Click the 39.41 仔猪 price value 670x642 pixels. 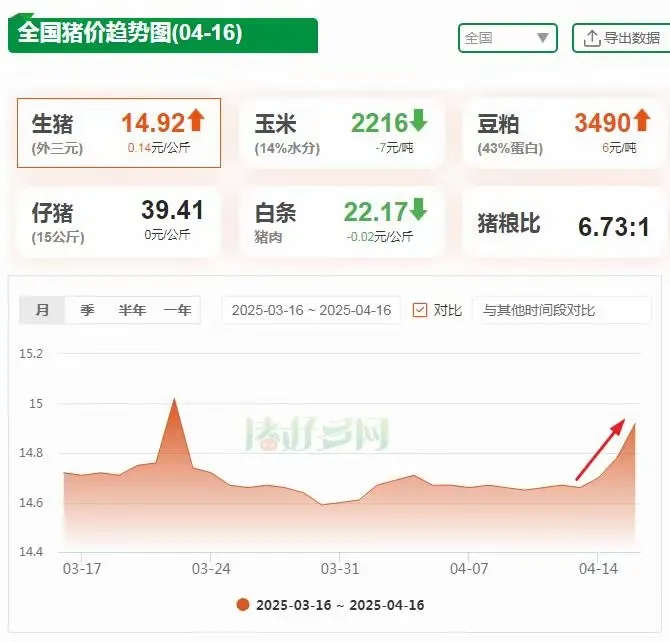point(173,210)
